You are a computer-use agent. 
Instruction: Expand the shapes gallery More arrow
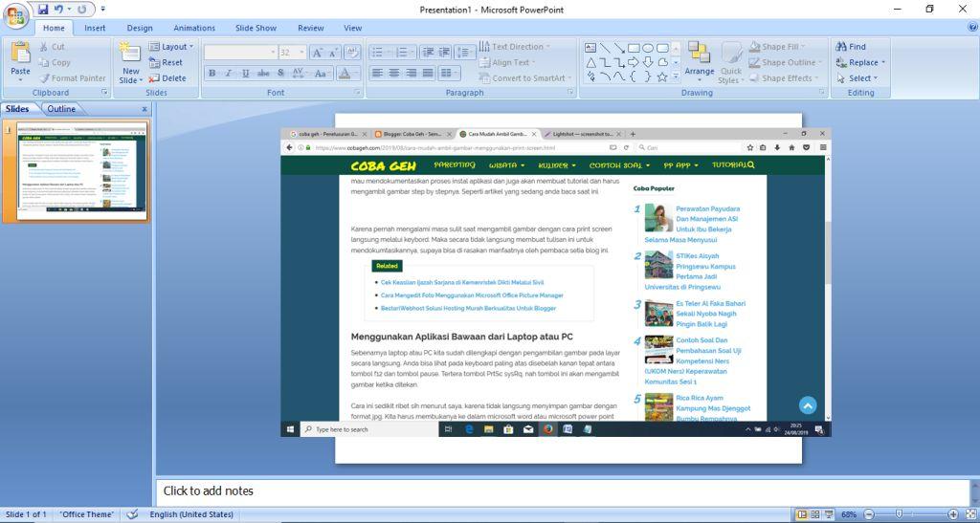tap(676, 76)
